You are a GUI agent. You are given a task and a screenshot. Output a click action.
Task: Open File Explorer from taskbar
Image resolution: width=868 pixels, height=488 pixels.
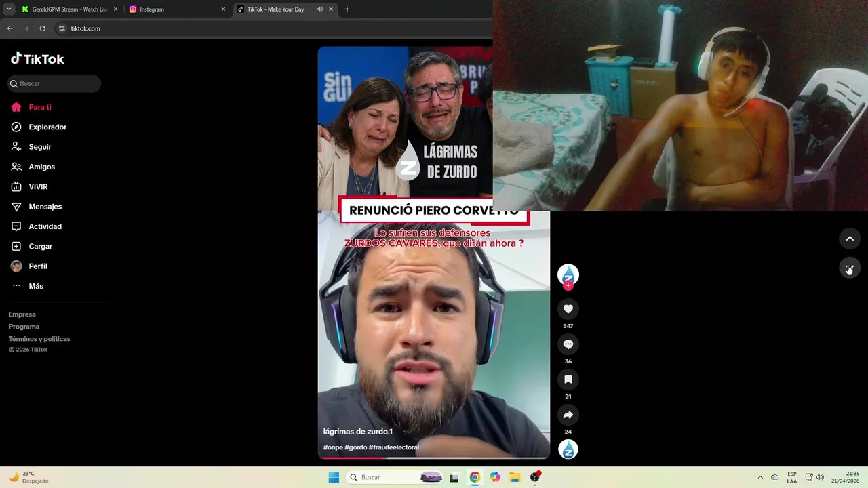pos(515,477)
